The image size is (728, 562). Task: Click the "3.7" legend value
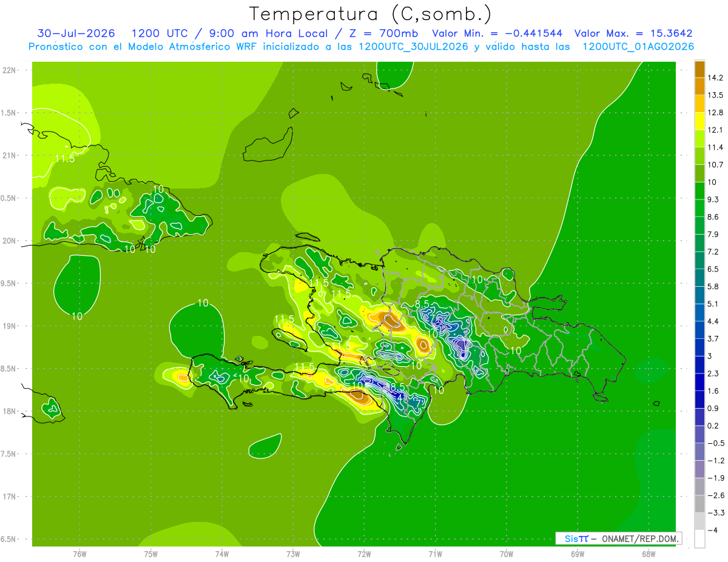click(x=713, y=339)
